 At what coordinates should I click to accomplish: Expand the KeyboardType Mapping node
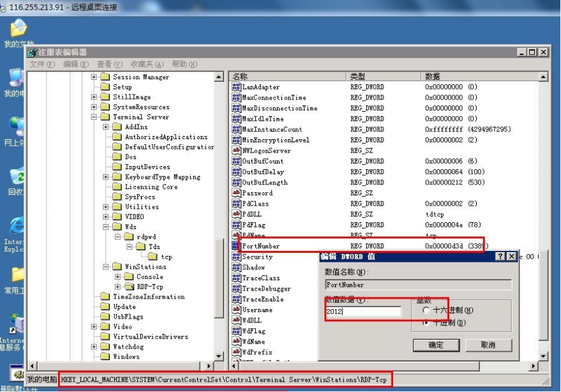coord(106,177)
